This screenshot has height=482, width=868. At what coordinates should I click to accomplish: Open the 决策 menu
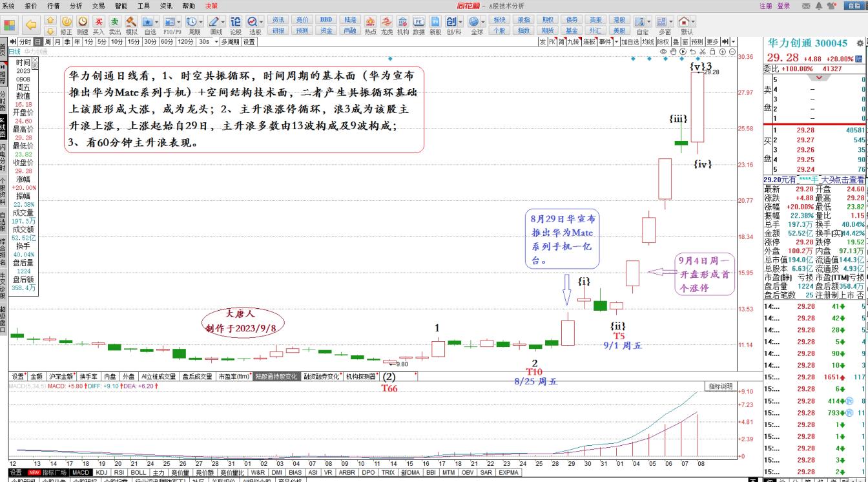211,6
